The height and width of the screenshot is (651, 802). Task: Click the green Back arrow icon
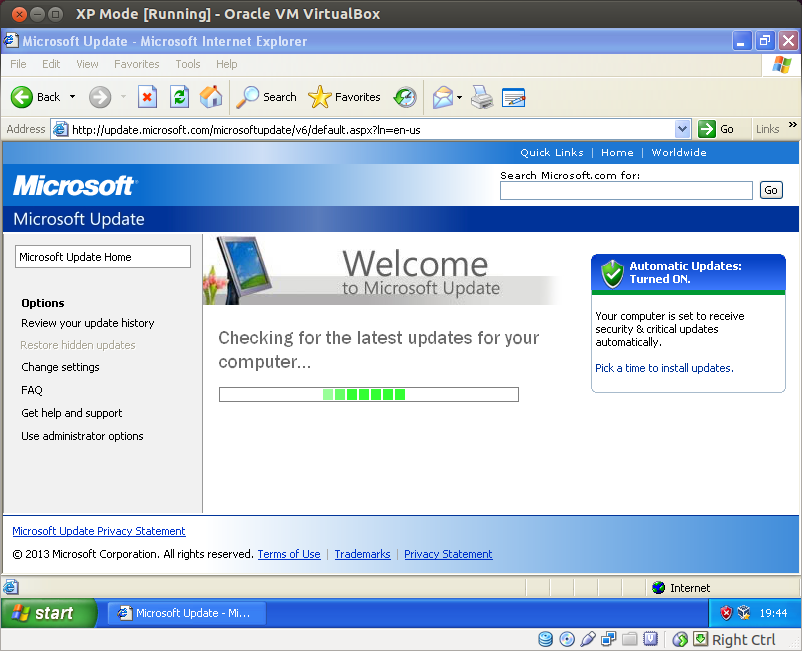tap(22, 97)
